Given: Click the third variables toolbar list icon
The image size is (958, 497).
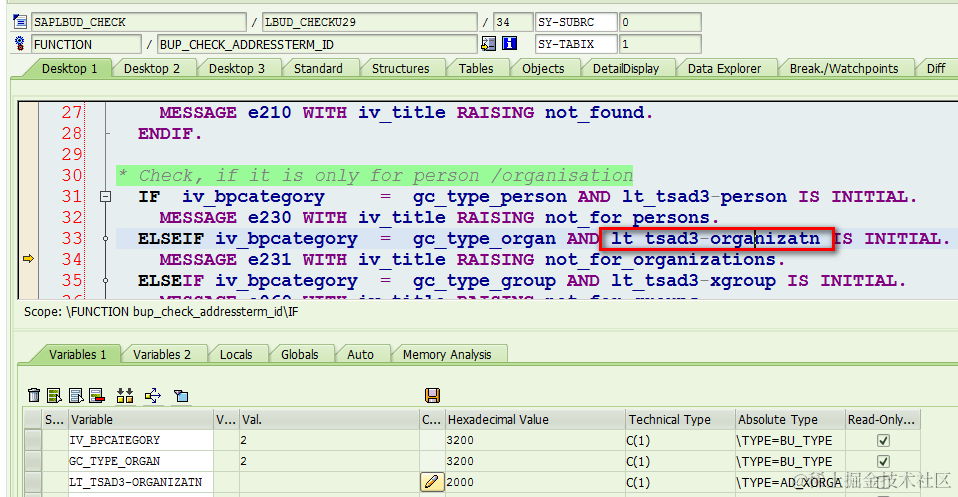Looking at the screenshot, I should pyautogui.click(x=76, y=396).
